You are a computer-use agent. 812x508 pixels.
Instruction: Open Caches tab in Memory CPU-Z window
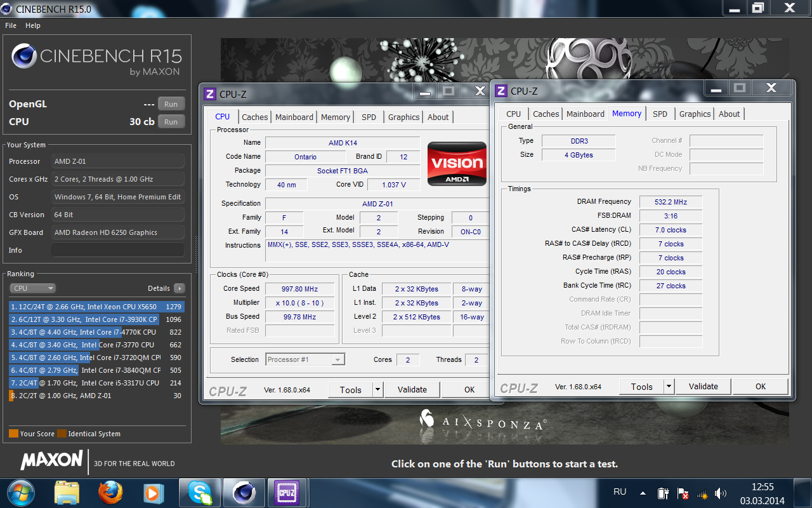tap(546, 114)
